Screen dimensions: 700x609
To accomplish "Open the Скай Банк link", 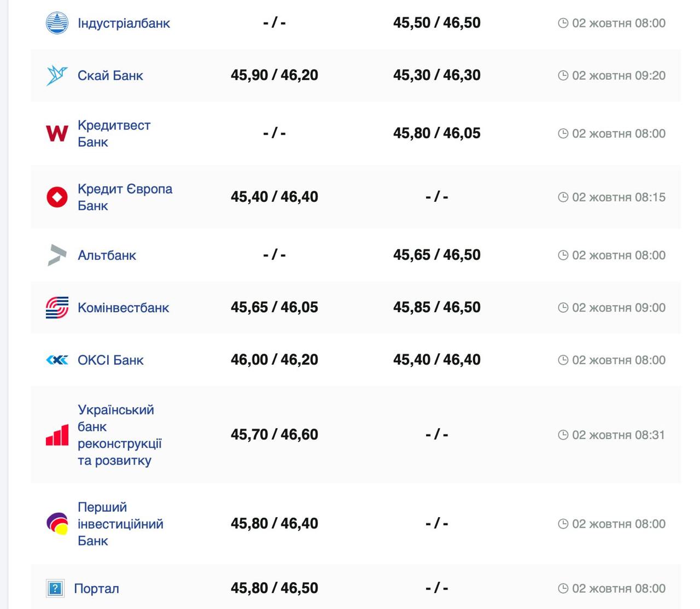I will point(110,75).
